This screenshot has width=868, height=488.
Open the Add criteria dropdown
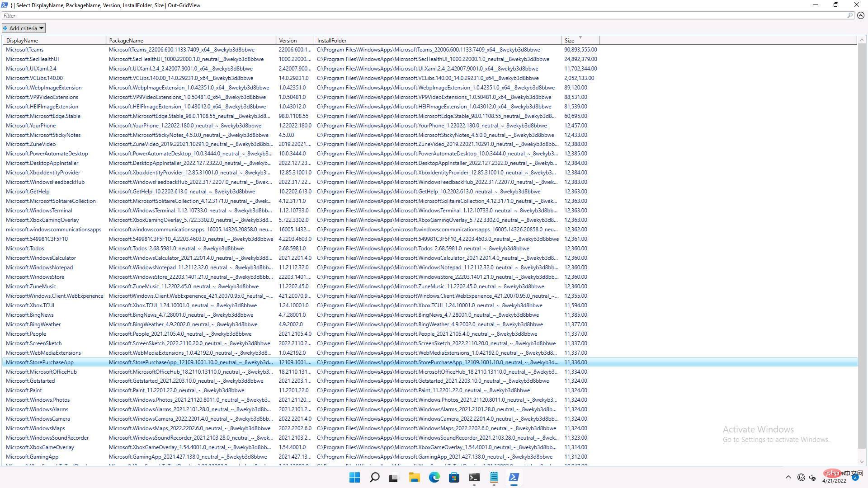click(x=24, y=28)
